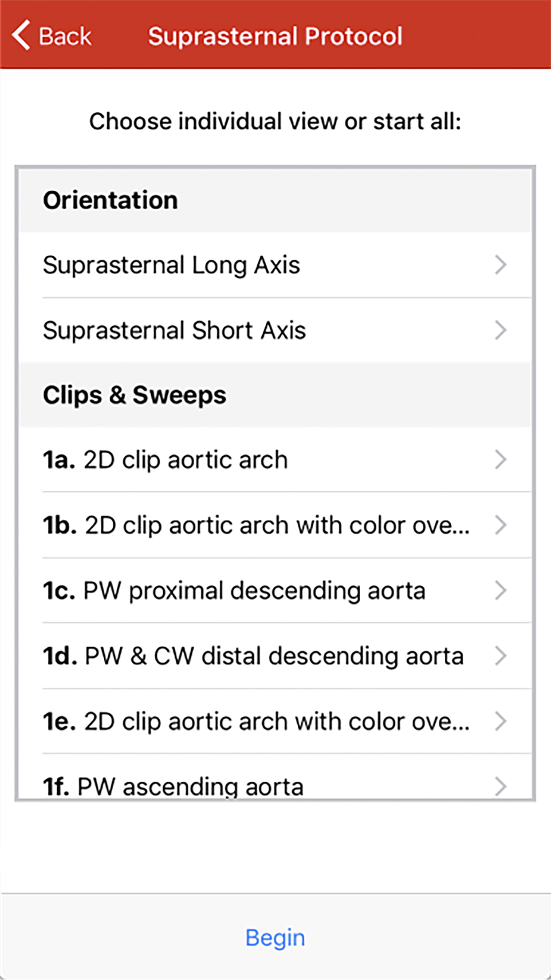The image size is (551, 980).
Task: Open 1f PW ascending aorta
Action: point(173,786)
